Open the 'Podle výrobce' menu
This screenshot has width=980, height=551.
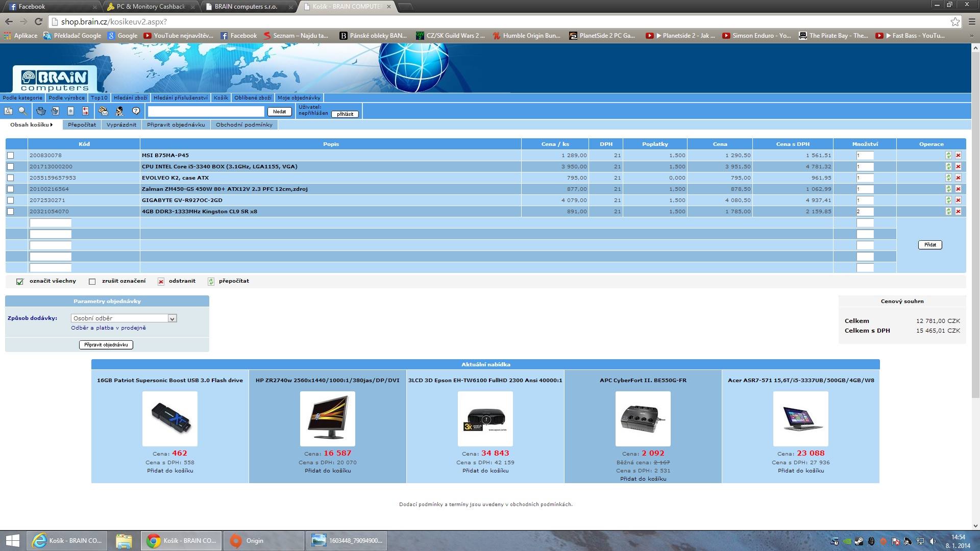pos(67,98)
